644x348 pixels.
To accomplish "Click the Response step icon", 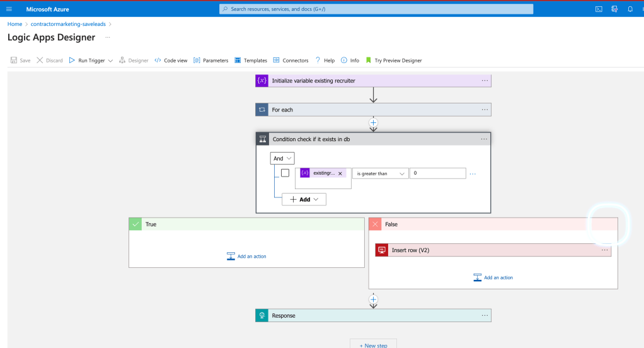I will tap(262, 316).
